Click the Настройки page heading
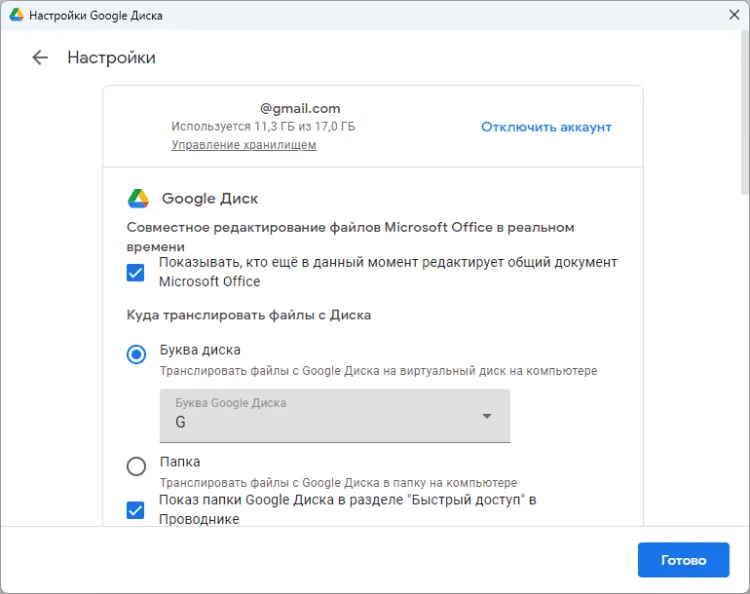Image resolution: width=750 pixels, height=594 pixels. [111, 58]
